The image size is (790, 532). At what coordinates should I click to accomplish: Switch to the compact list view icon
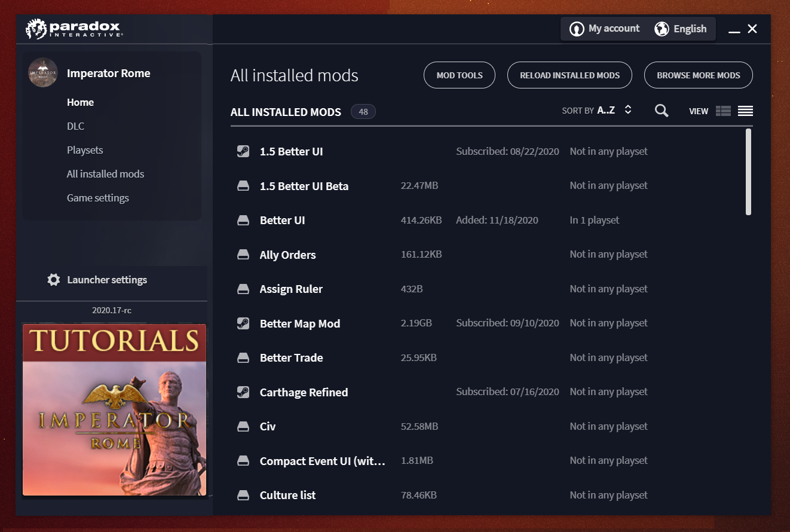coord(745,111)
